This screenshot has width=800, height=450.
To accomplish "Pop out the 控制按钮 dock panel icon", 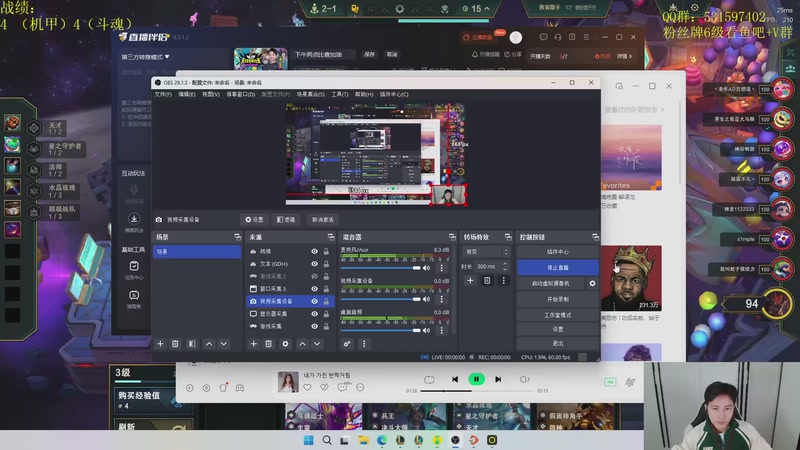I will pyautogui.click(x=595, y=237).
